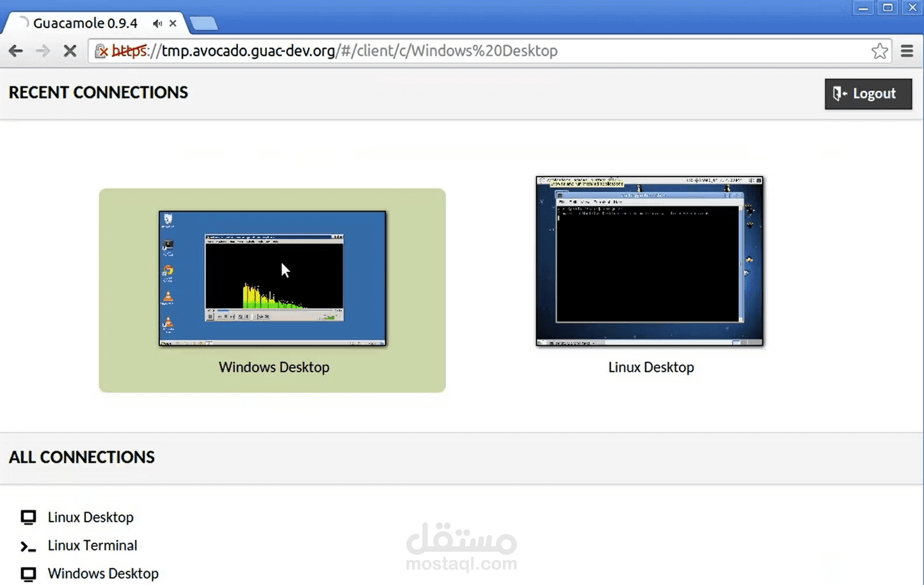The width and height of the screenshot is (924, 585).
Task: Click the insecure HTTPS lock icon
Action: (x=101, y=51)
